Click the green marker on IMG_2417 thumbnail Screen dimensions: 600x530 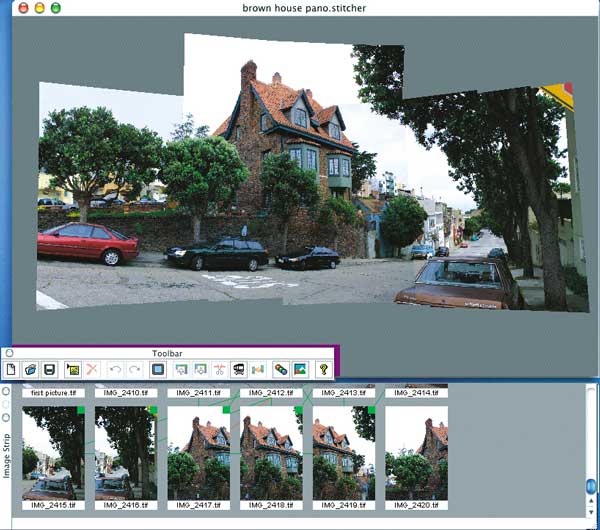coord(226,410)
